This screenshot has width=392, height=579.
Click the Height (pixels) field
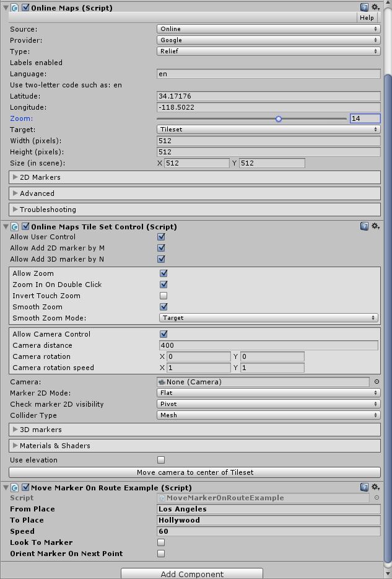coord(269,152)
